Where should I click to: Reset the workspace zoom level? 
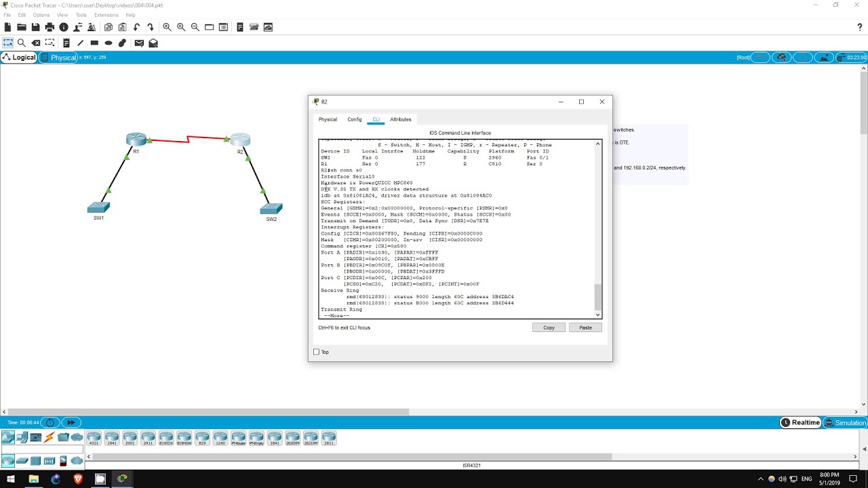pos(181,27)
